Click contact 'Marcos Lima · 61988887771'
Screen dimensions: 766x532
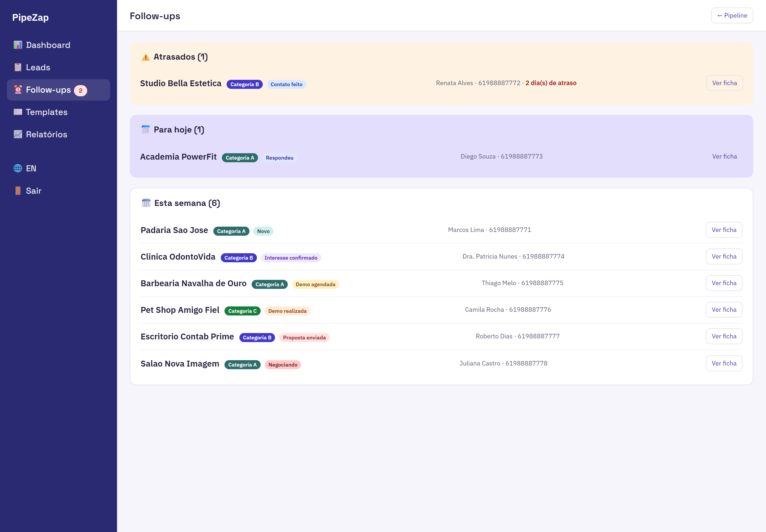(x=490, y=230)
